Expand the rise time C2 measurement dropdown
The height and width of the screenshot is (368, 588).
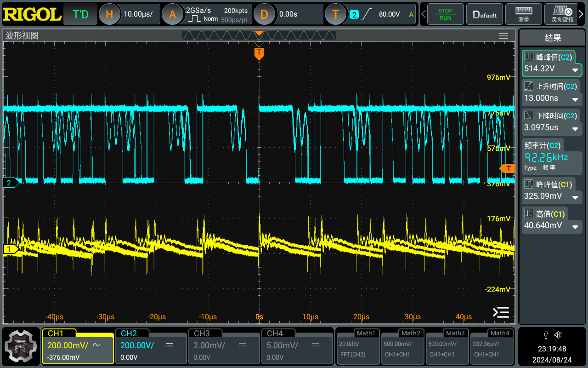click(575, 100)
